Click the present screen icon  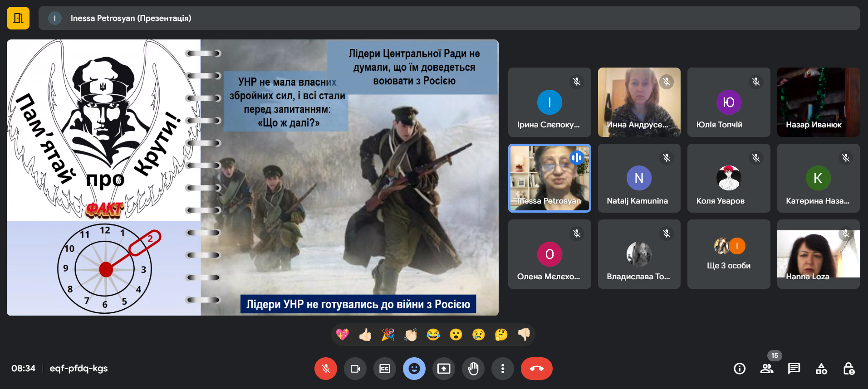(x=443, y=369)
